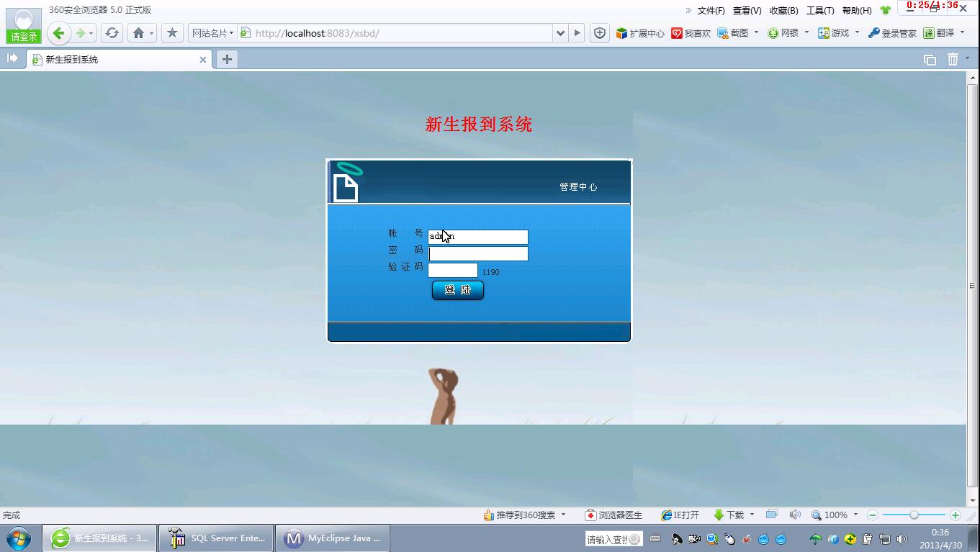Click the 翻译 translate button

tap(939, 33)
